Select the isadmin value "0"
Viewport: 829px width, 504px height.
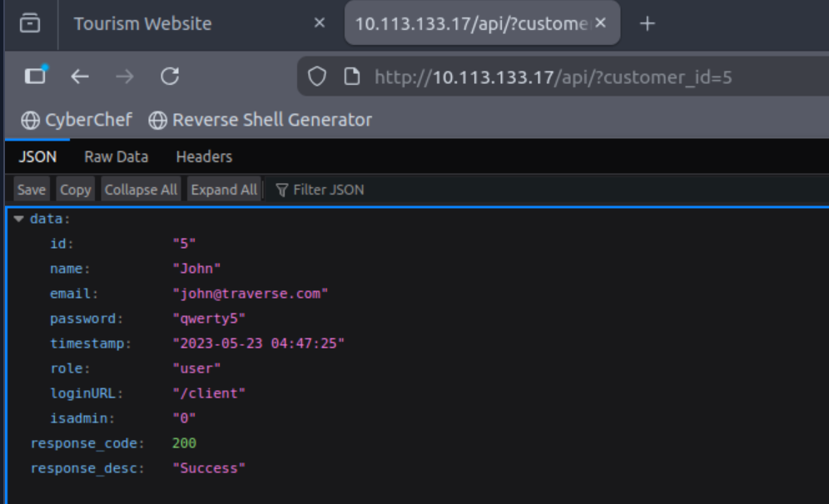click(184, 418)
